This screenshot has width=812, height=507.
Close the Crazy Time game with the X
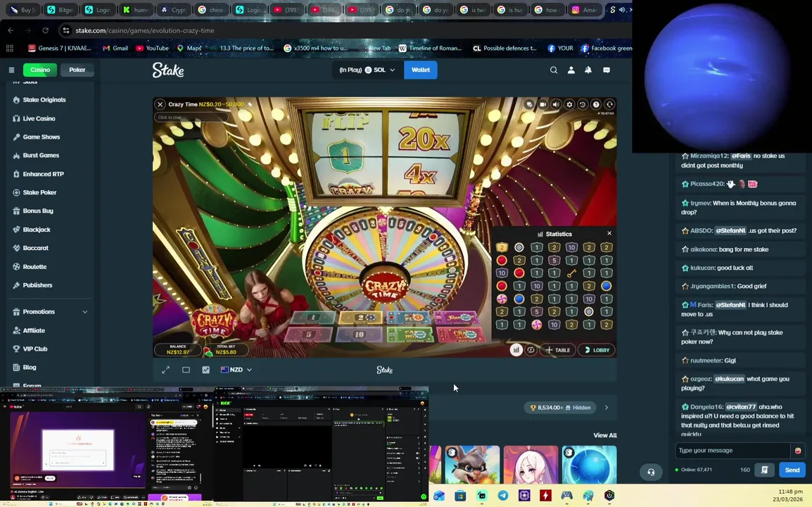[160, 104]
